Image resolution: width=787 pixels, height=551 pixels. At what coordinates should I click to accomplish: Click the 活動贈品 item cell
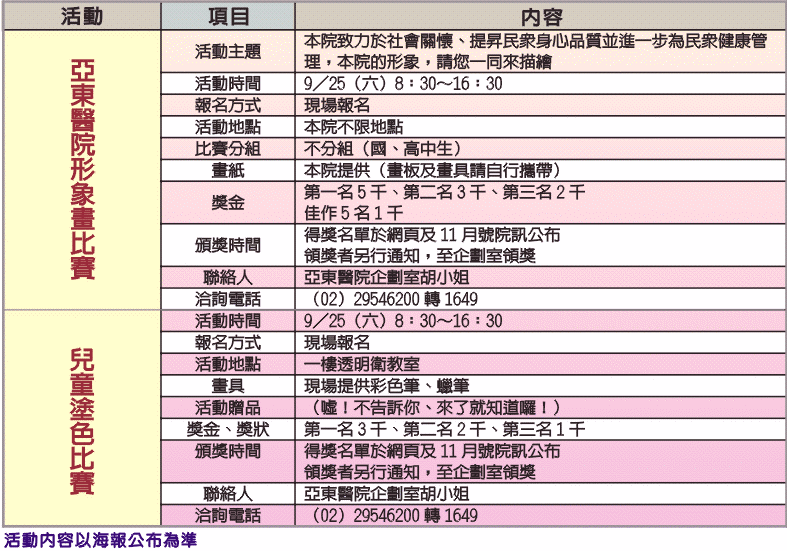tap(228, 407)
